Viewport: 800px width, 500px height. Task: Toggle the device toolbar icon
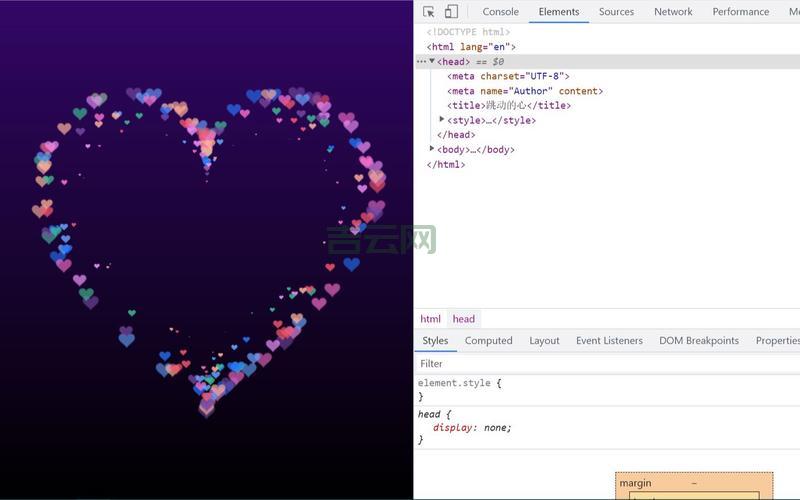pyautogui.click(x=451, y=12)
